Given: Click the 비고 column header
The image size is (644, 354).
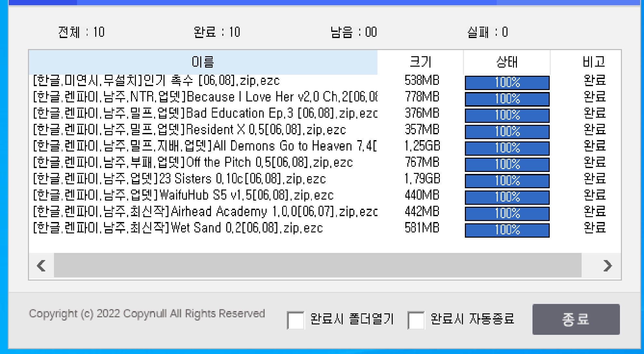Looking at the screenshot, I should coord(594,62).
